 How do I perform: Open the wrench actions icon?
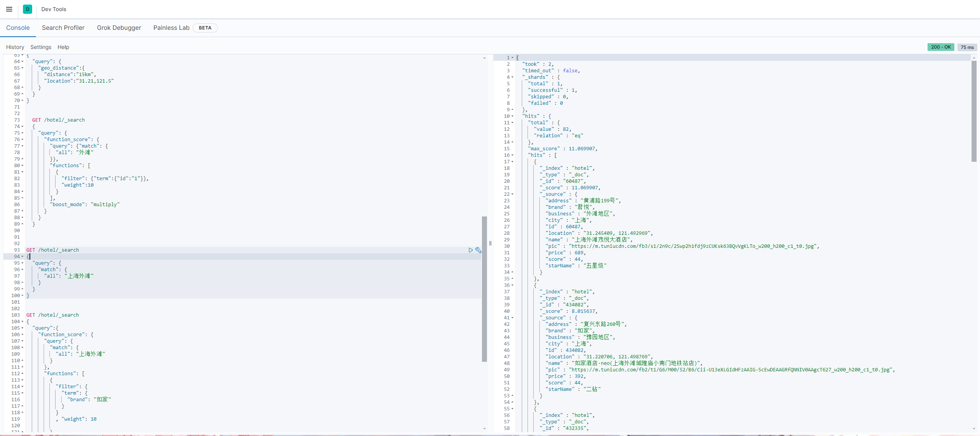(x=478, y=250)
